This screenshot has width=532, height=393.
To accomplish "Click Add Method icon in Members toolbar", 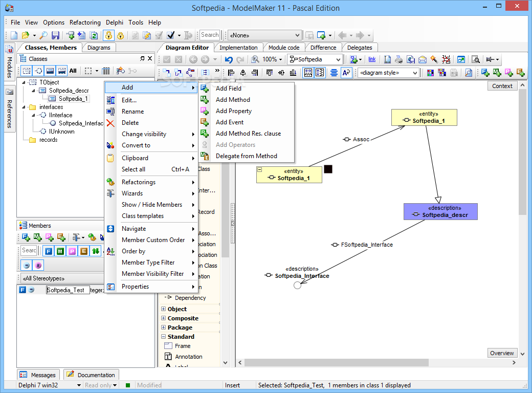I will [38, 237].
